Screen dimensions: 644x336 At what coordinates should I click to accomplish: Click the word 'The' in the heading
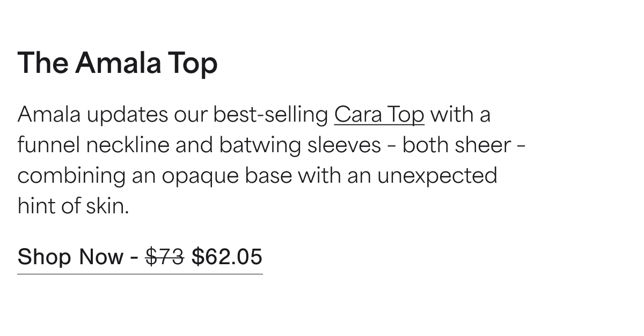43,63
